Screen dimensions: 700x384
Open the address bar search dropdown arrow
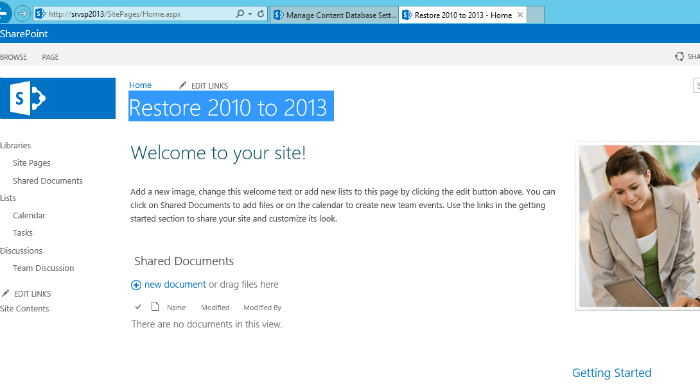pyautogui.click(x=250, y=14)
